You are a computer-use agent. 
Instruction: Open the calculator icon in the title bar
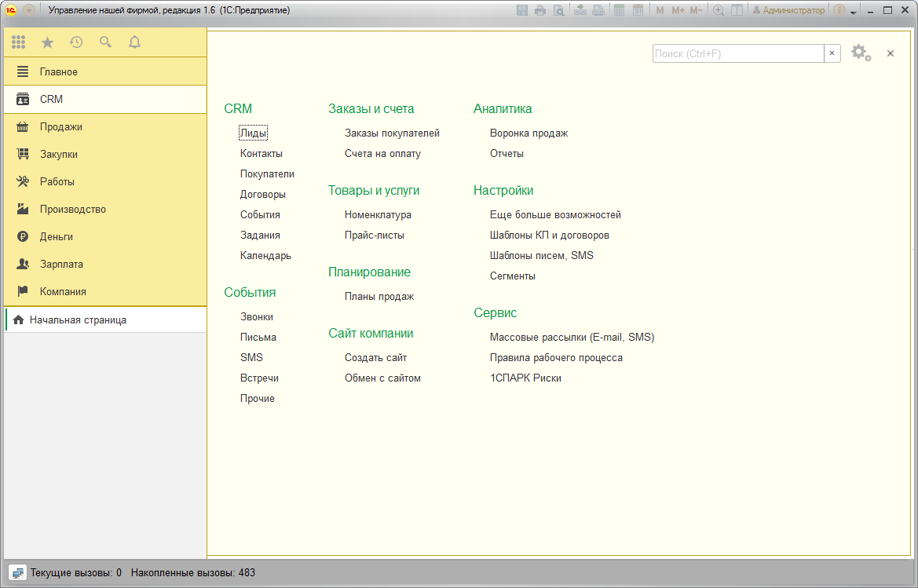pos(619,10)
